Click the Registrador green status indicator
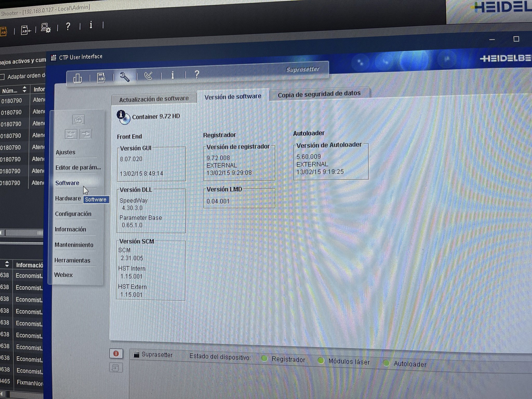The height and width of the screenshot is (399, 532). point(264,359)
